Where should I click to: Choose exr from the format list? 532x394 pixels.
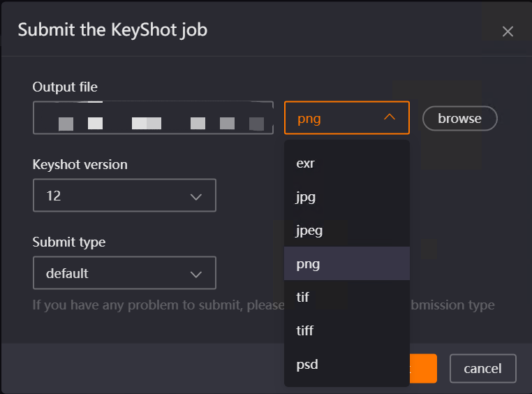[x=347, y=163]
